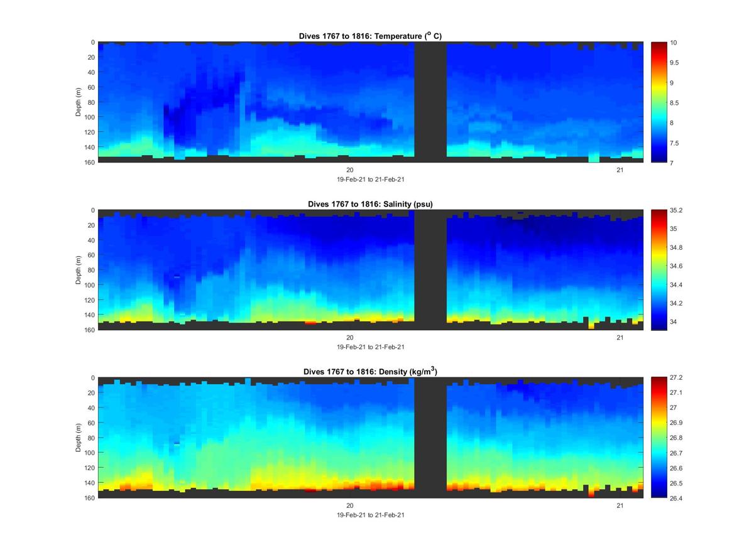Click the dark data gap in Salinity plot
754x560 pixels.
[x=430, y=270]
